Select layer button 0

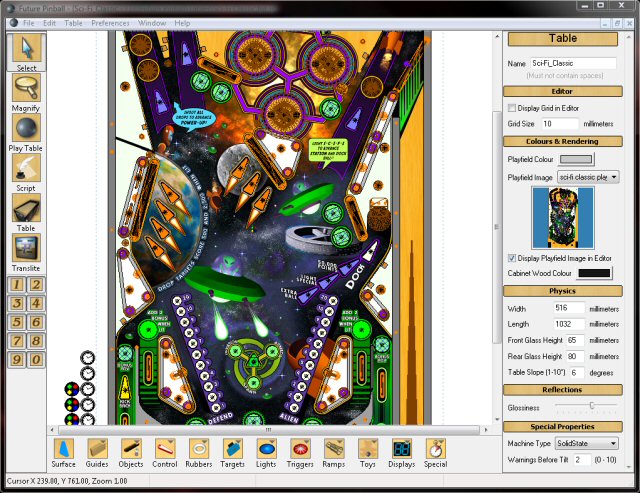click(x=36, y=360)
